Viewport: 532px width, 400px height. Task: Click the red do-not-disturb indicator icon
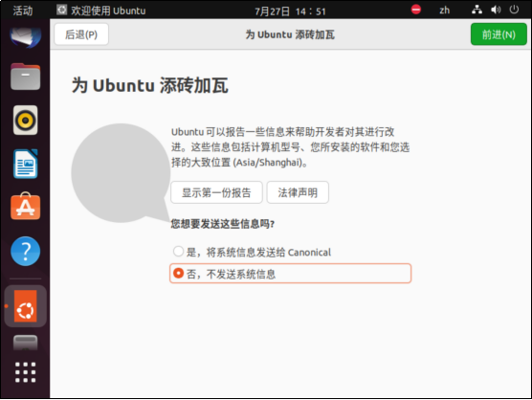(416, 10)
